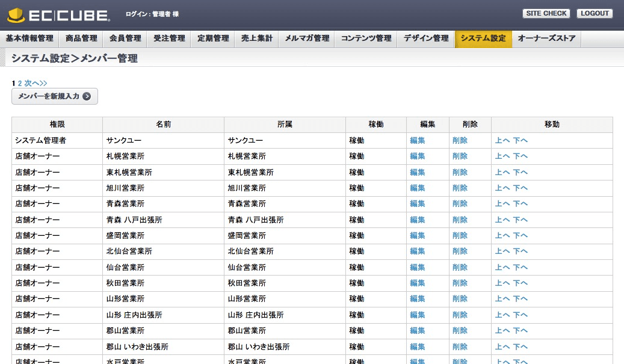Open the 受注管理 menu tab

point(169,39)
